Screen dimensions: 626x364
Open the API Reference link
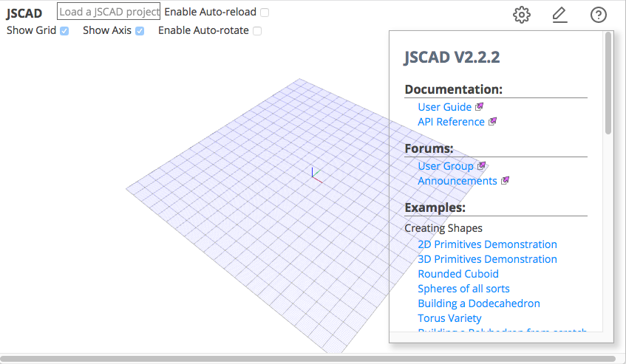pos(451,122)
